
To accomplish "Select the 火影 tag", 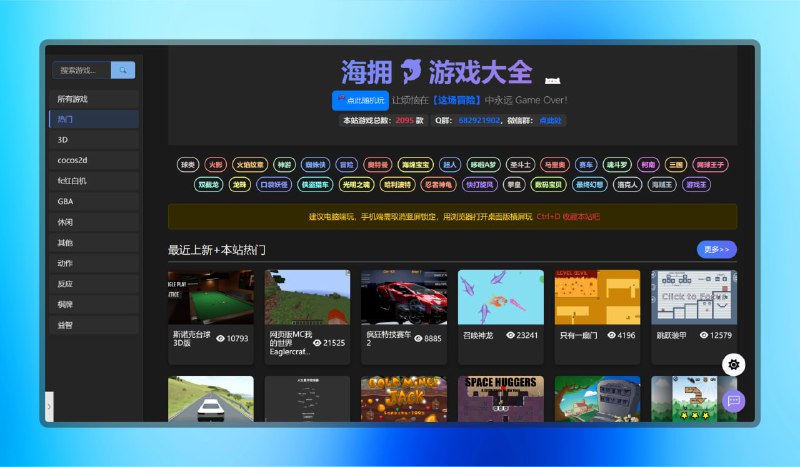I will pyautogui.click(x=215, y=165).
